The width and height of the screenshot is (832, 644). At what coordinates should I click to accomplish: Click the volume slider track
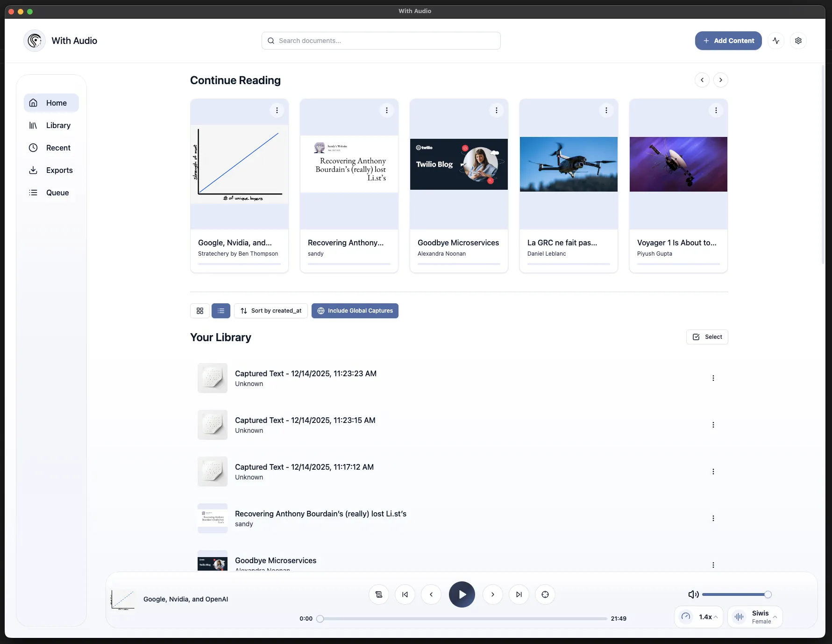pos(733,594)
